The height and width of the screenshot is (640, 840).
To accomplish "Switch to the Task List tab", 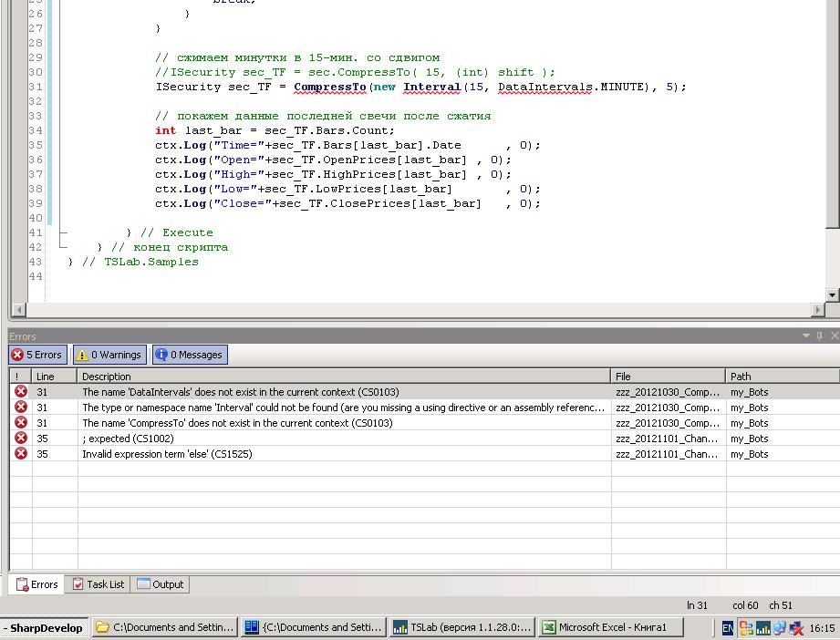I will pos(98,584).
